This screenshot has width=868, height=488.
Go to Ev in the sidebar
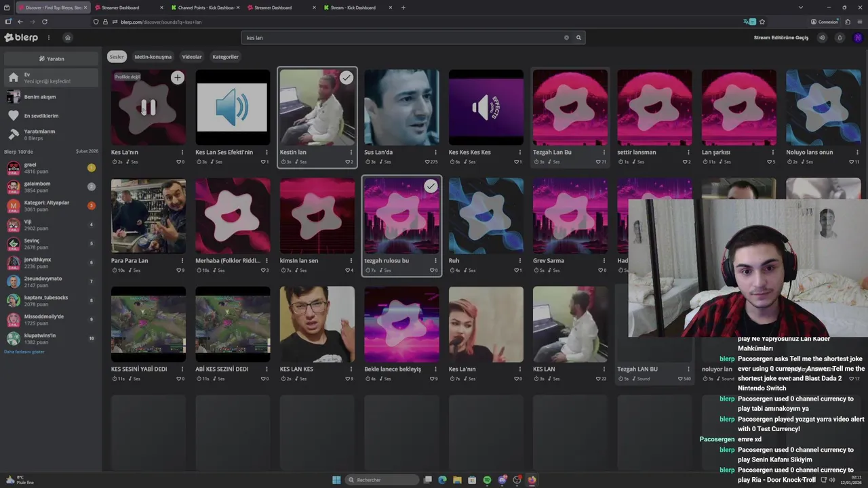(51, 78)
